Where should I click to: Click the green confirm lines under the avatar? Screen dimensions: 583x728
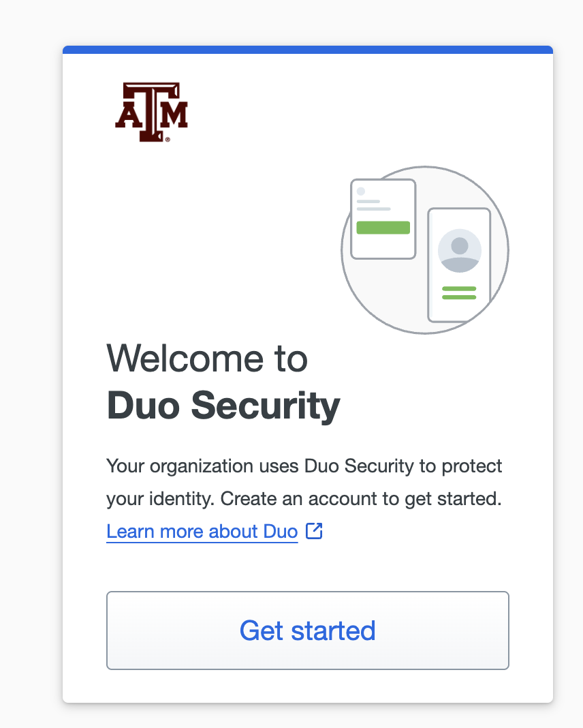pos(458,291)
